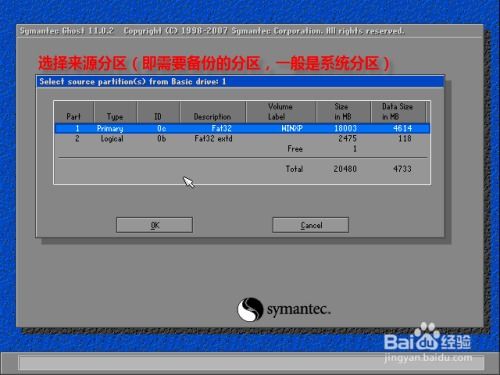Click the 18003 size value
This screenshot has height=375, width=500.
(x=345, y=128)
